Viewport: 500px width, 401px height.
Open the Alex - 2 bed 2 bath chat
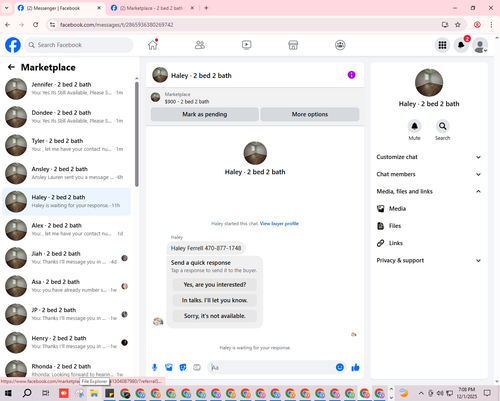[66, 230]
